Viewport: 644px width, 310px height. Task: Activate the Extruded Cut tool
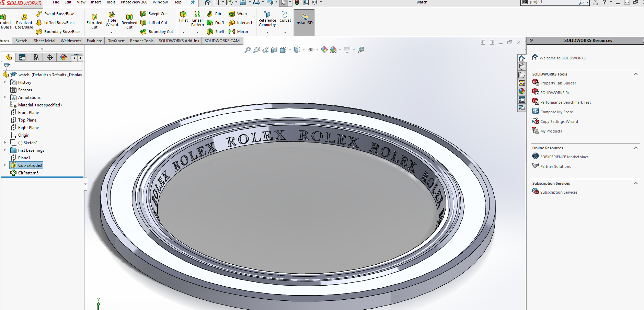point(94,21)
